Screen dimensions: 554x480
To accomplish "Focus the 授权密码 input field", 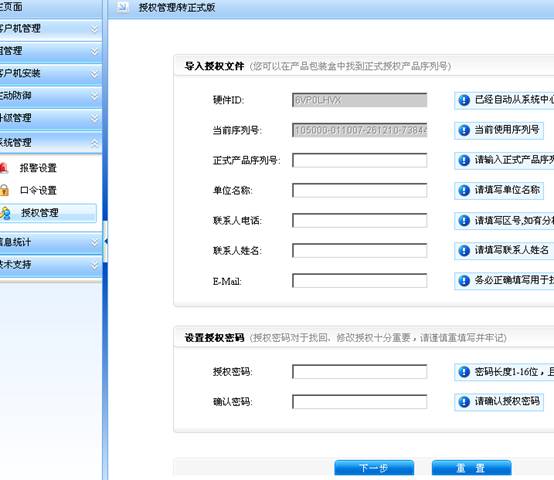I will click(x=360, y=372).
